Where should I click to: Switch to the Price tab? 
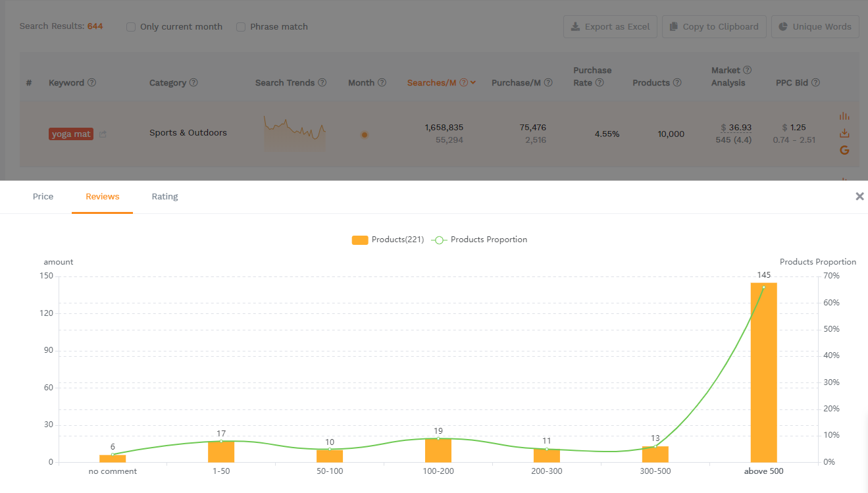(x=43, y=197)
